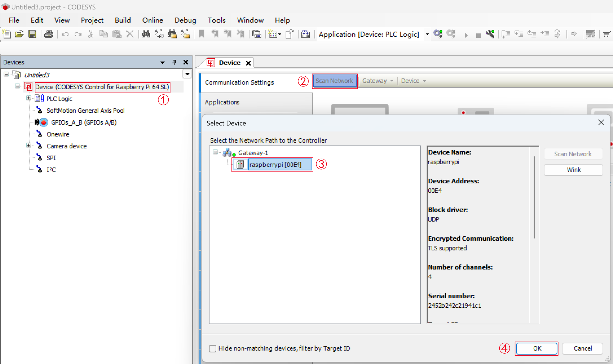Click the Redo arrow icon
This screenshot has width=613, height=364.
click(78, 34)
